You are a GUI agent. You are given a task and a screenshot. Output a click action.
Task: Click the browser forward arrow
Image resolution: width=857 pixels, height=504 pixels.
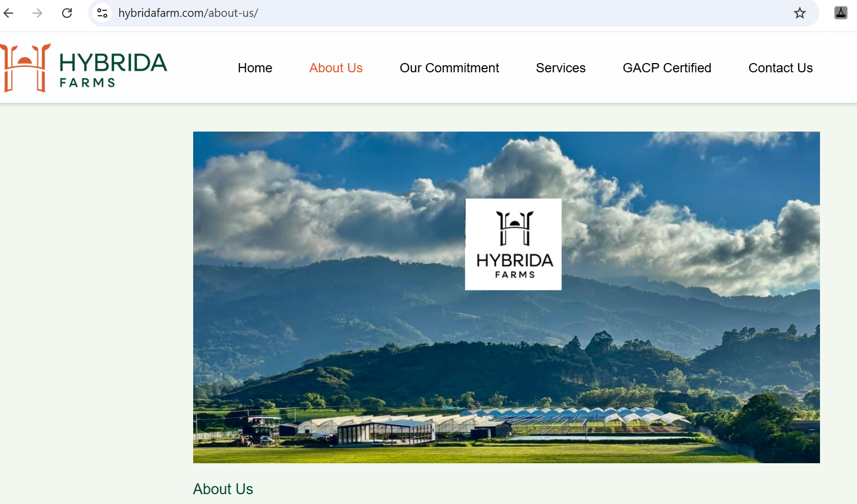38,13
